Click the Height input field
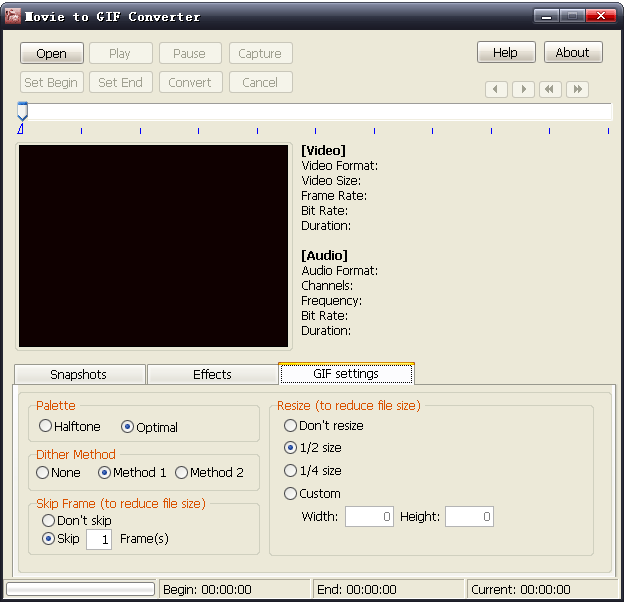624x602 pixels. (x=470, y=516)
